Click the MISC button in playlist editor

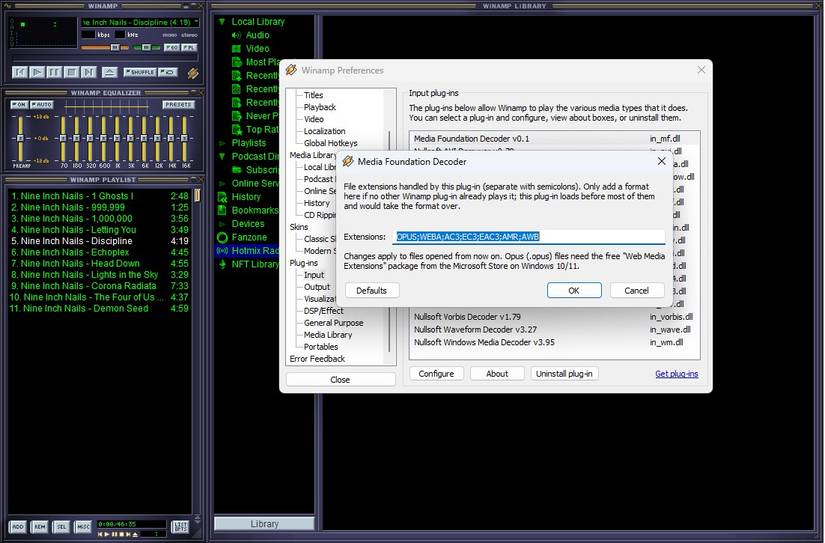[x=83, y=527]
